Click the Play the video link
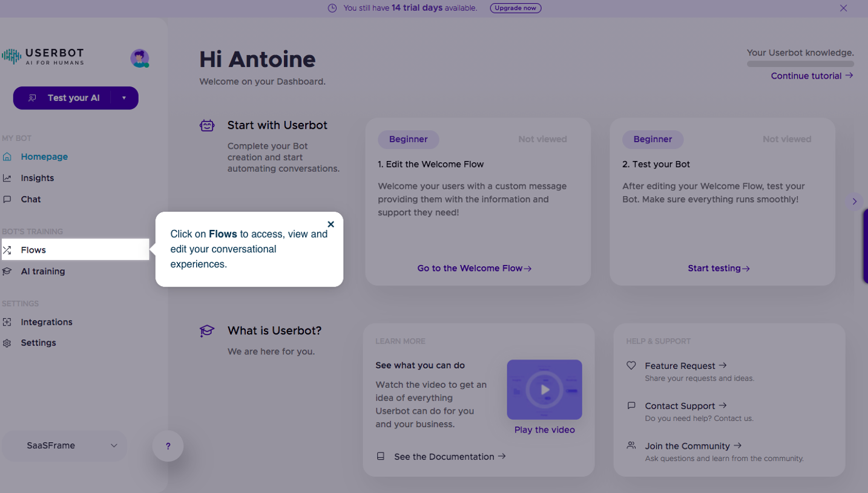 [x=545, y=430]
